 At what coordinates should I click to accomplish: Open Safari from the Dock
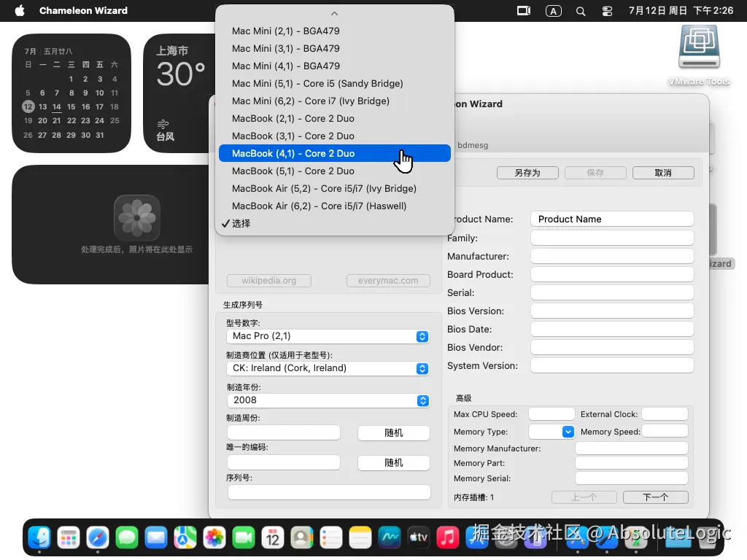[x=98, y=538]
